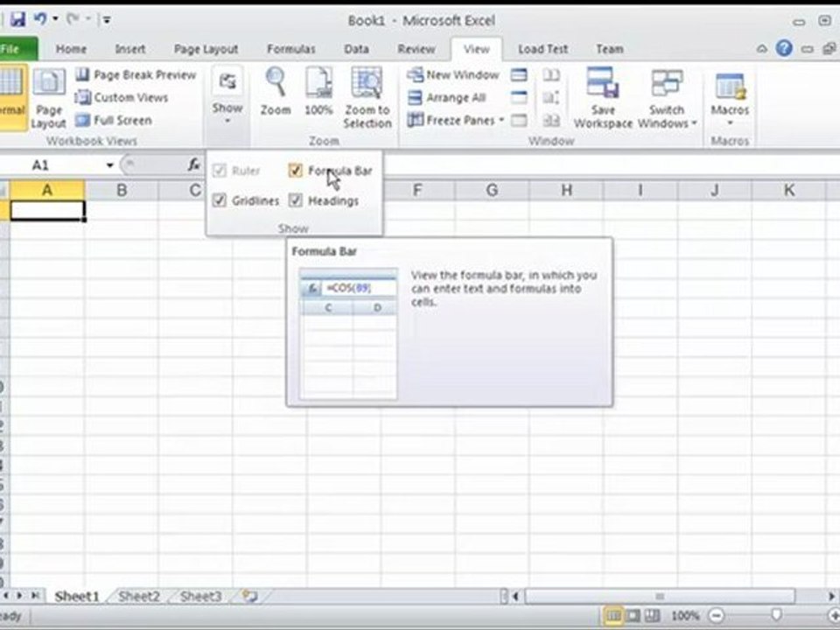Click the next sheet navigation arrow

20,596
